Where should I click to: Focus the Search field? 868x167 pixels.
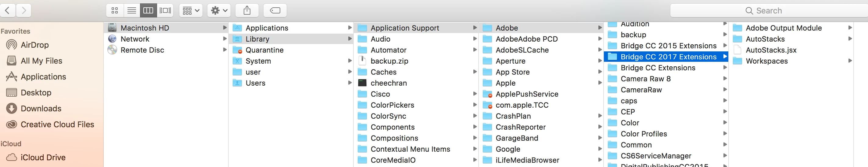point(769,10)
